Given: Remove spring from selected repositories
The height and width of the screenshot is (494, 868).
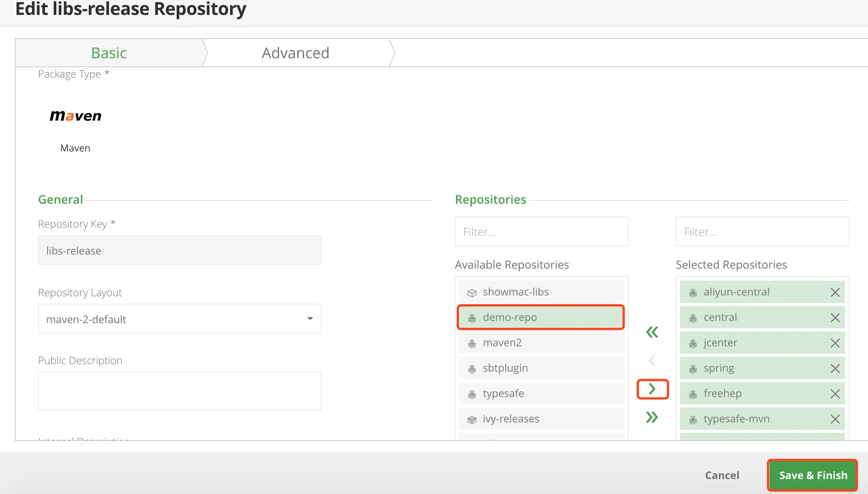Looking at the screenshot, I should [835, 368].
